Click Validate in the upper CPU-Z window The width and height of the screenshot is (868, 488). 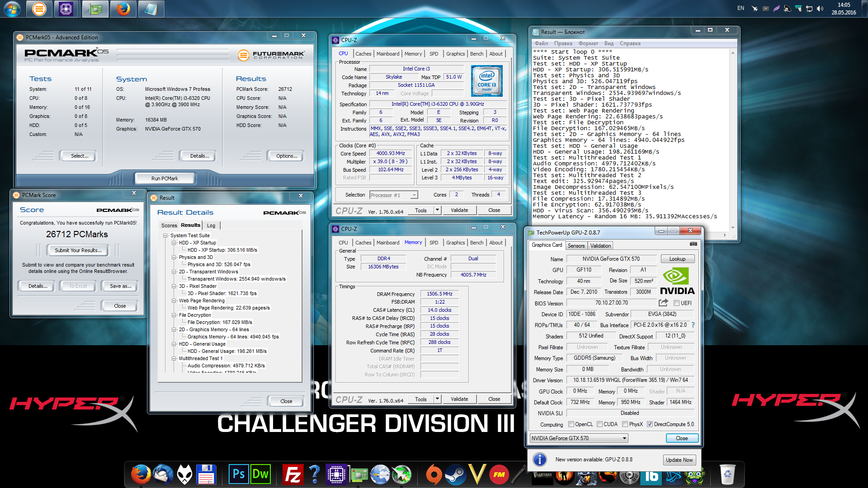click(x=459, y=210)
